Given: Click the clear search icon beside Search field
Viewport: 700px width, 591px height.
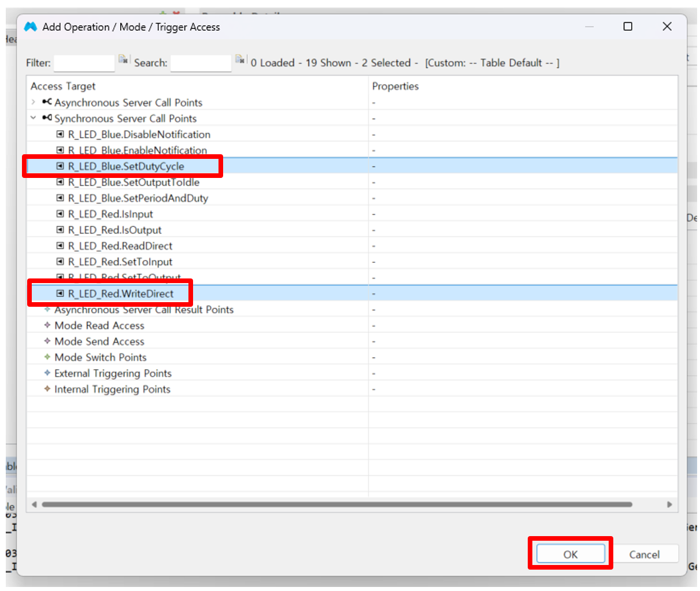Looking at the screenshot, I should pos(240,60).
